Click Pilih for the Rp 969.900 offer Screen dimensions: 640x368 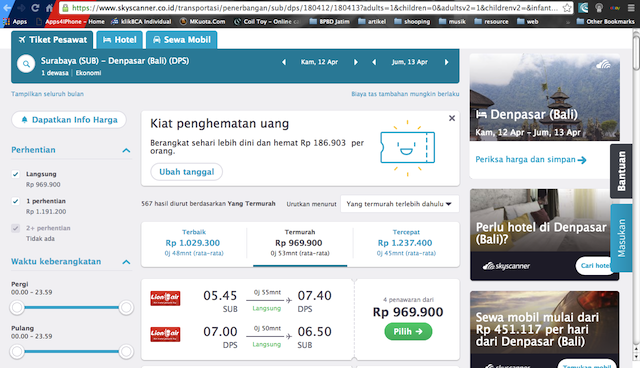pyautogui.click(x=408, y=331)
